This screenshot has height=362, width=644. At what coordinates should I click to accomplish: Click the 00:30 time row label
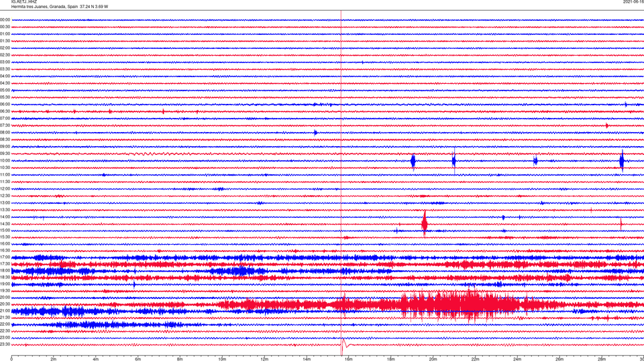[5, 27]
